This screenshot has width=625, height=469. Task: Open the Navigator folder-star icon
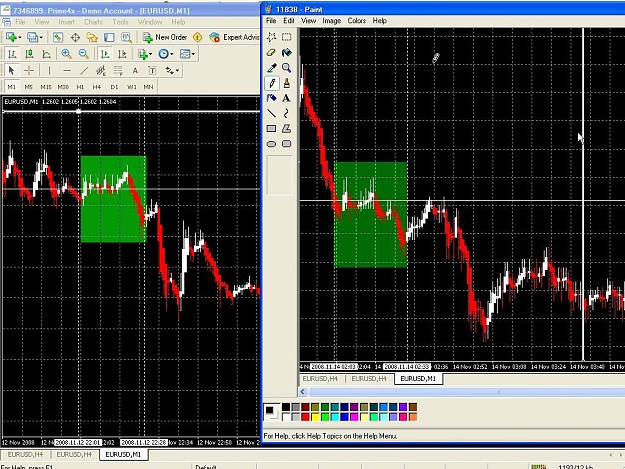point(92,37)
